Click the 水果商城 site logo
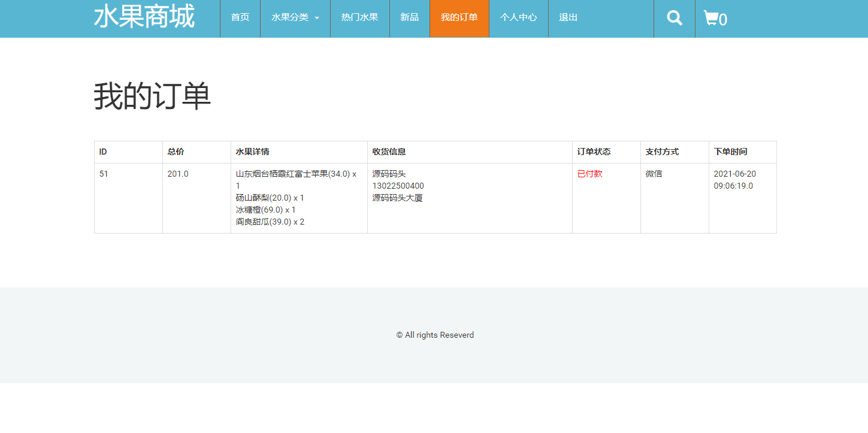This screenshot has height=433, width=868. pyautogui.click(x=144, y=16)
